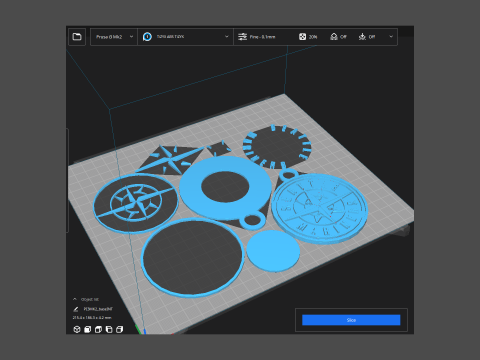The image size is (480, 360).
Task: Open the file folder icon
Action: tap(77, 37)
